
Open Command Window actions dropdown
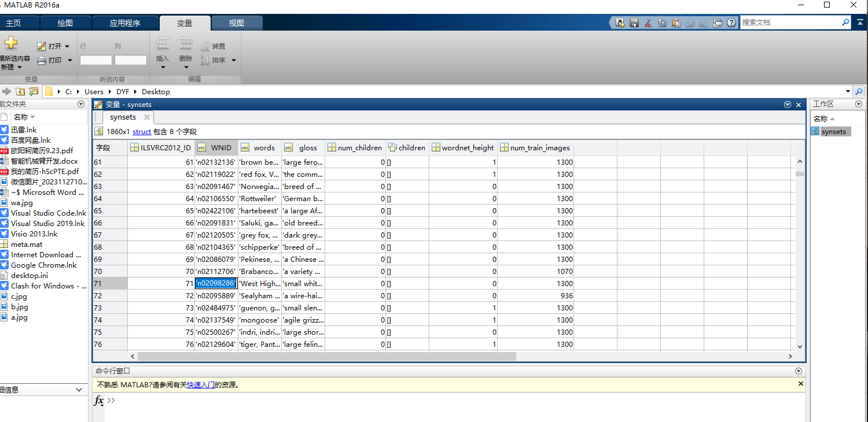(x=799, y=371)
